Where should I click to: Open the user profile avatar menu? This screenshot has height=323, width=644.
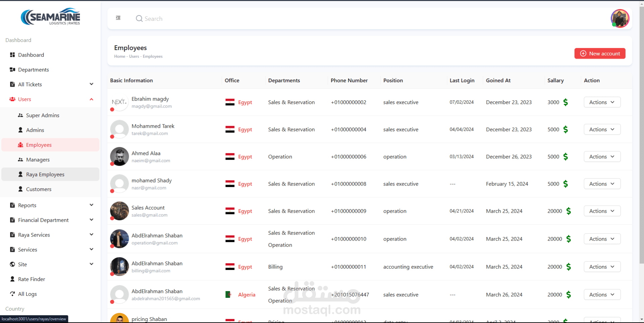pyautogui.click(x=620, y=18)
